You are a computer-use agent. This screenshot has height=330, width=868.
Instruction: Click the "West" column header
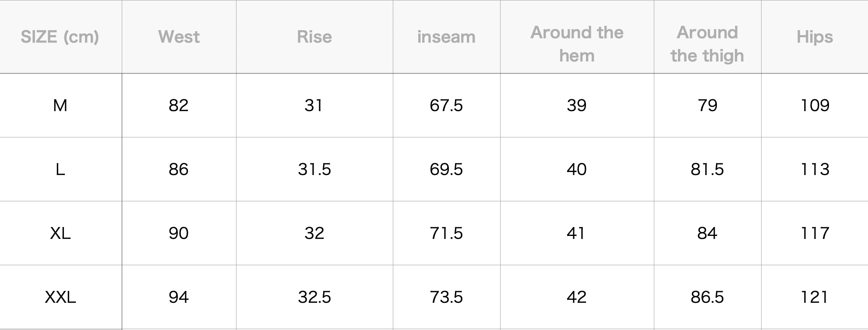click(x=179, y=37)
